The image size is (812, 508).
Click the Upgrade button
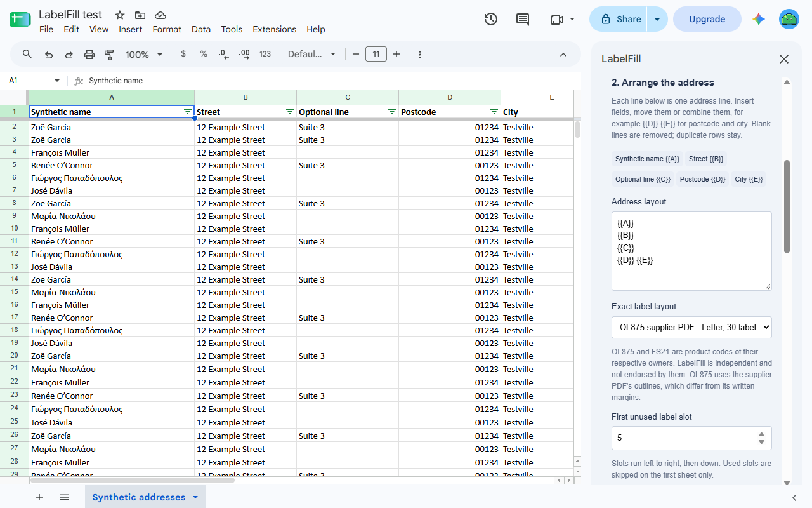tap(707, 19)
